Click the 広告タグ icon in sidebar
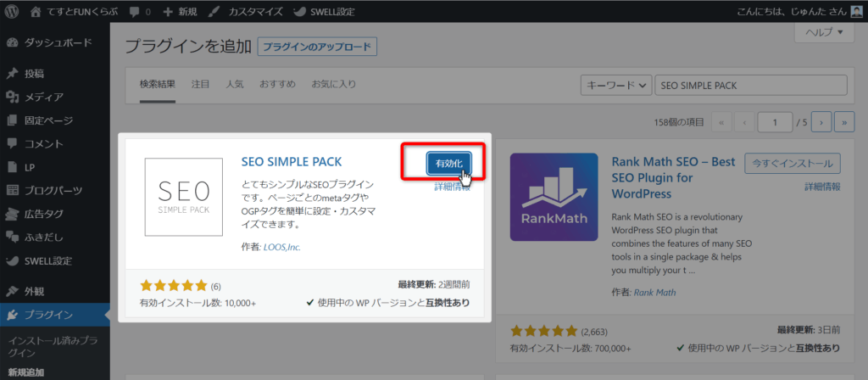868x380 pixels. [12, 214]
